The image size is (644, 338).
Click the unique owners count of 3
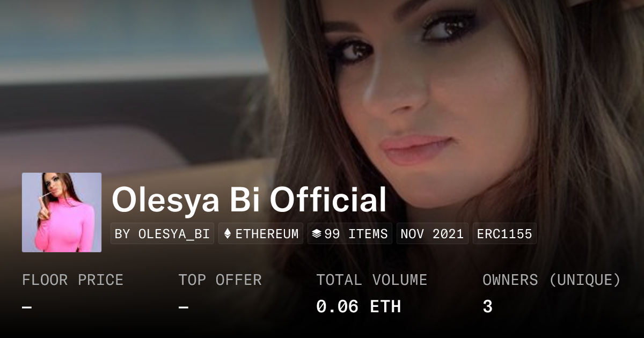point(487,307)
